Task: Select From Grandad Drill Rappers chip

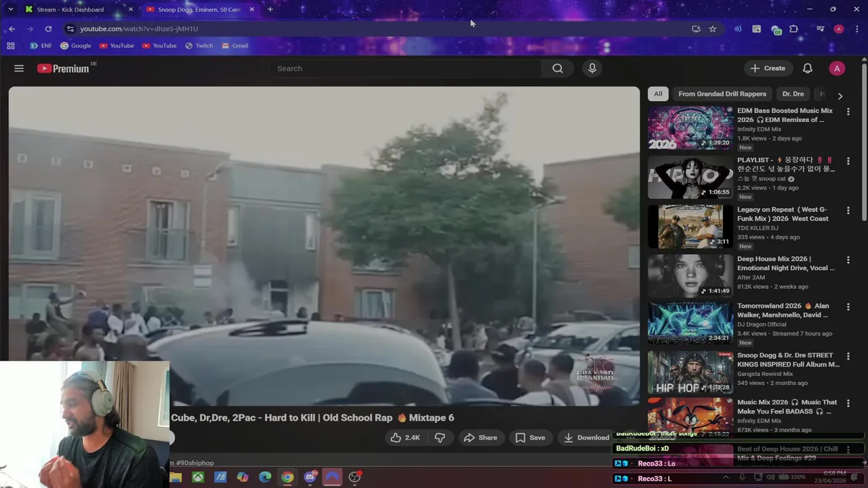Action: coord(722,94)
